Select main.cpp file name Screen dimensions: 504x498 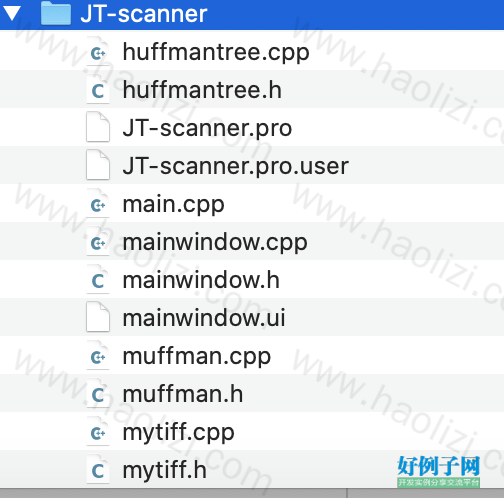(x=173, y=205)
